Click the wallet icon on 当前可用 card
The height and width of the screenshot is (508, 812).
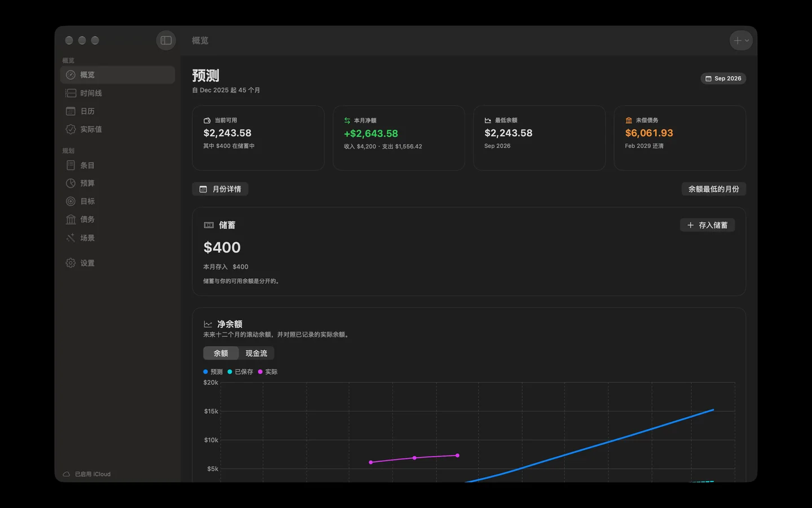[x=207, y=120]
